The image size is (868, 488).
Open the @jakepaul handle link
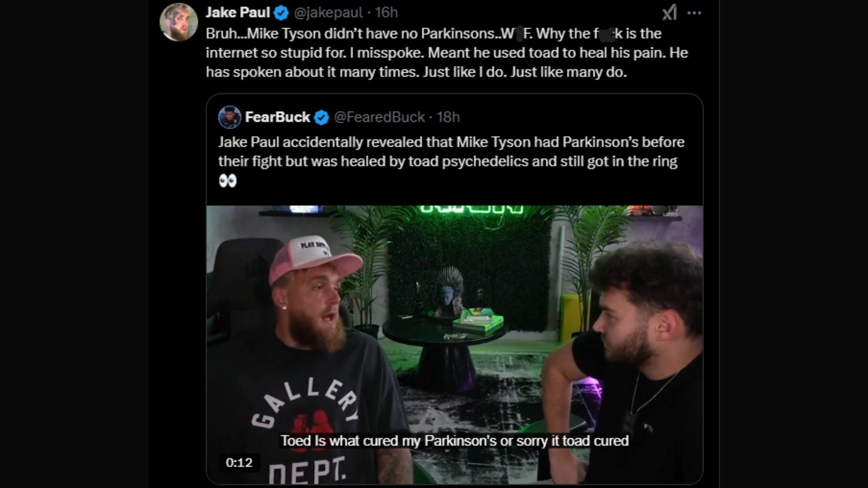[328, 13]
